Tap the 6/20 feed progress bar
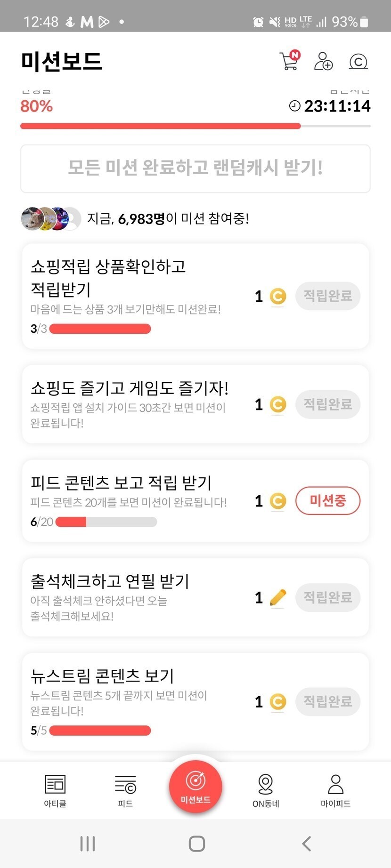The image size is (391, 868). (x=106, y=522)
